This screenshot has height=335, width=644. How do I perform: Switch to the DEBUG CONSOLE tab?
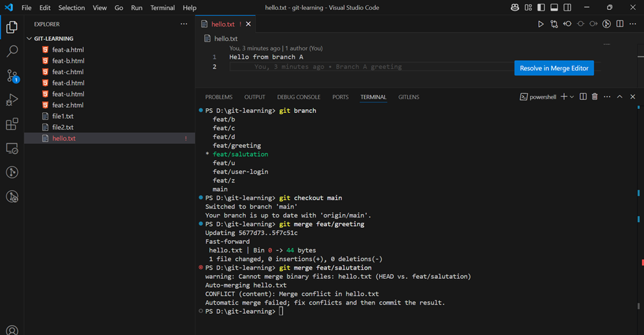click(299, 97)
